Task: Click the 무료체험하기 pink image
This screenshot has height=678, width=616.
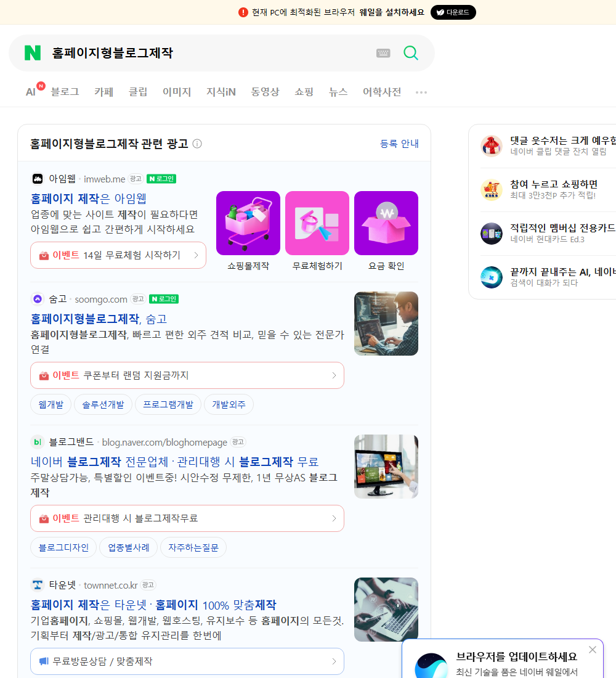Action: tap(317, 223)
